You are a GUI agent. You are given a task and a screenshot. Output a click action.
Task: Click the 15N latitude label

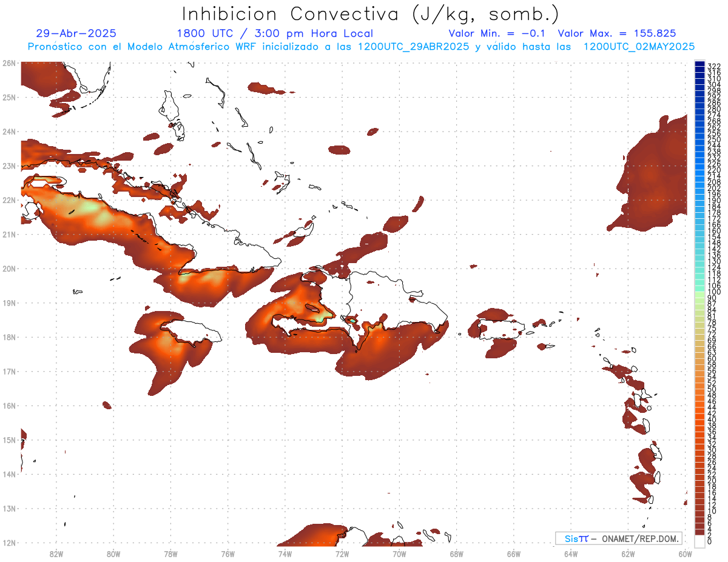(8, 440)
